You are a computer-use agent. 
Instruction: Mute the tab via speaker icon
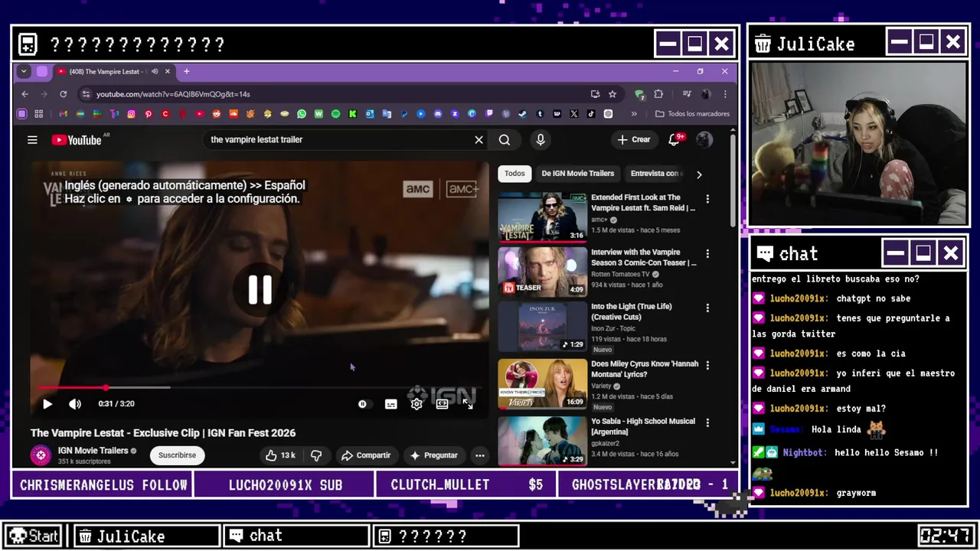coord(155,71)
